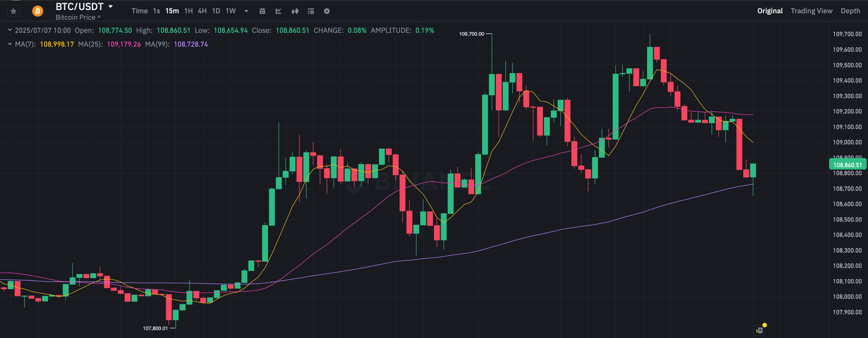Click the CHANGE value 0.08%
This screenshot has height=338, width=868.
coord(357,30)
